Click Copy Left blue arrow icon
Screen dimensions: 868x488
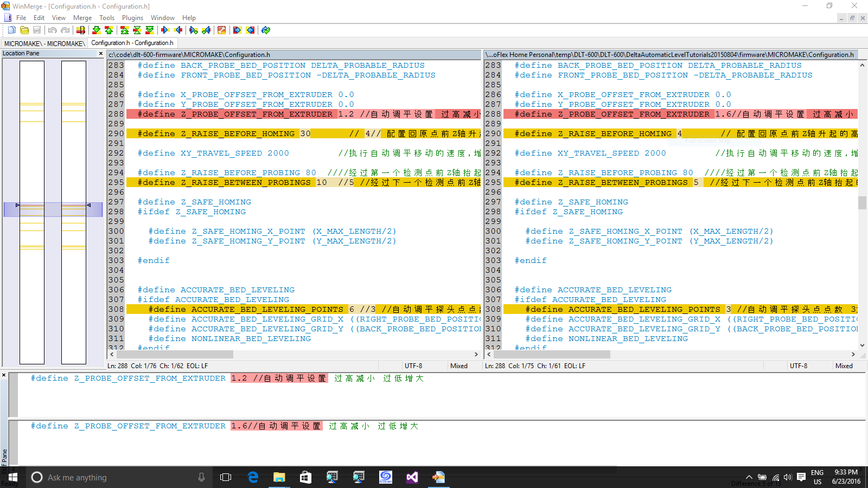coord(178,30)
